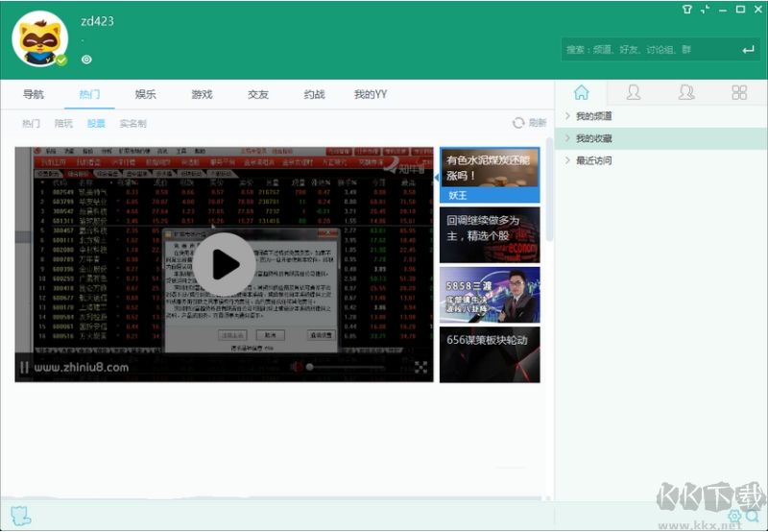Play the video with the large play button
The height and width of the screenshot is (532, 768).
(x=224, y=264)
